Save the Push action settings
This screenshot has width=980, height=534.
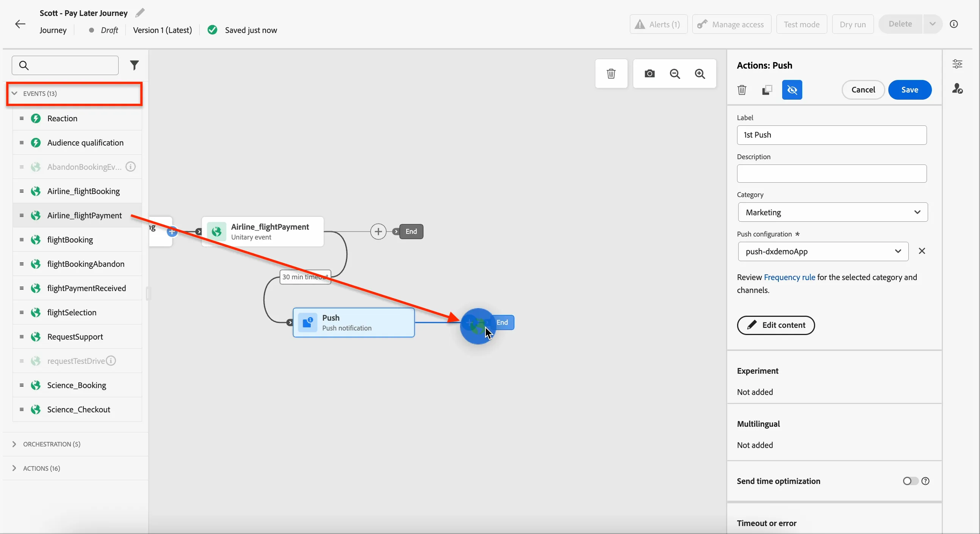pos(910,90)
